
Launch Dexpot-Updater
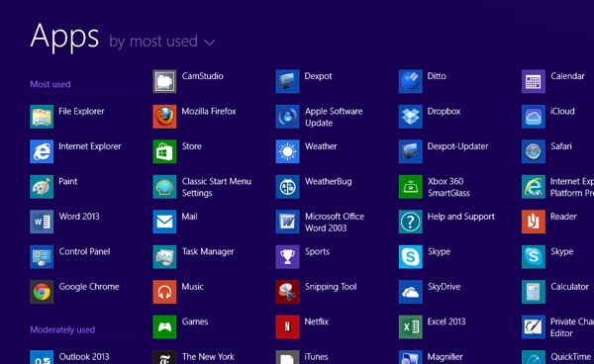444,151
